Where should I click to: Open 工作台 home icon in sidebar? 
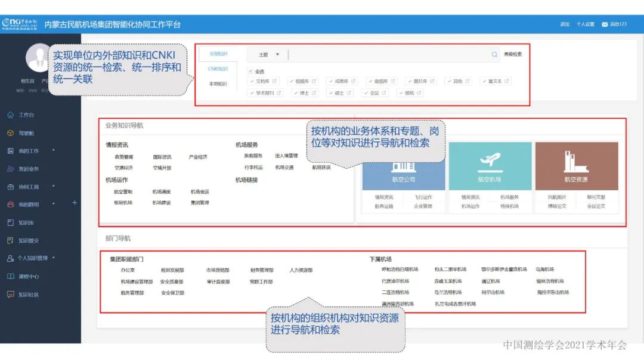click(x=10, y=115)
